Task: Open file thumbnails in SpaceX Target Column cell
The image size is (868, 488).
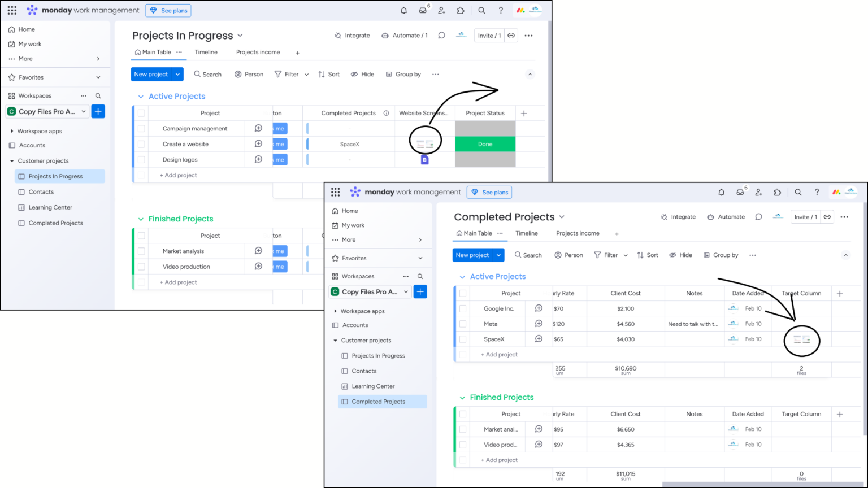Action: click(802, 339)
